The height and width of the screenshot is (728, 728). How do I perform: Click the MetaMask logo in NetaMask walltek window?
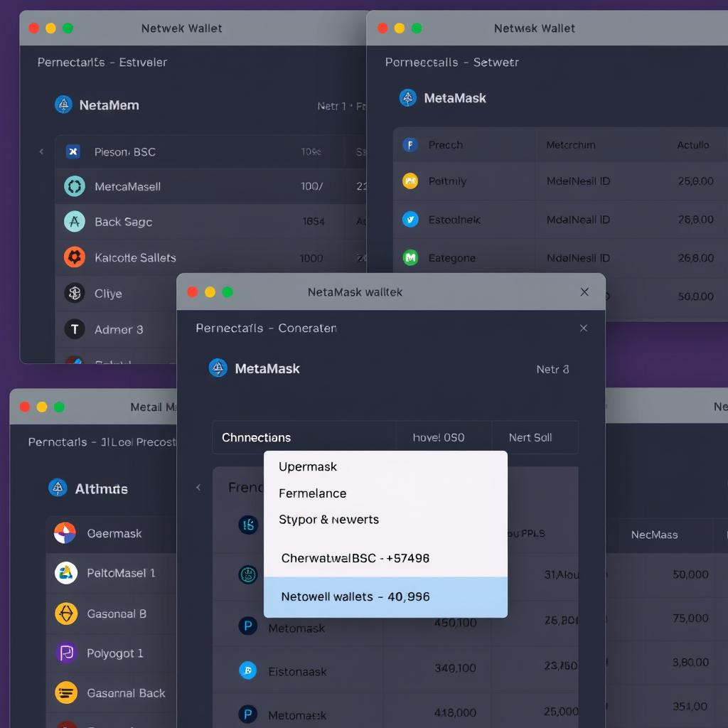pos(218,368)
